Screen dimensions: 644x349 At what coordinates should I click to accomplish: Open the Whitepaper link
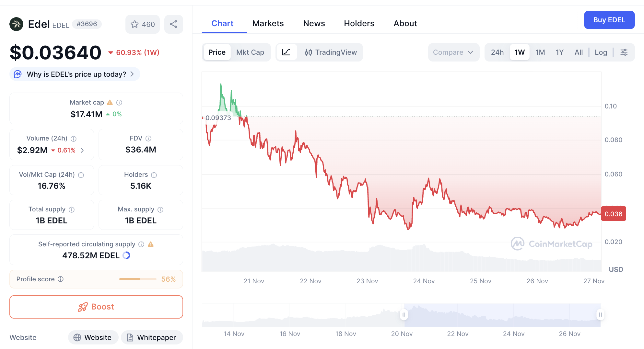pos(152,337)
